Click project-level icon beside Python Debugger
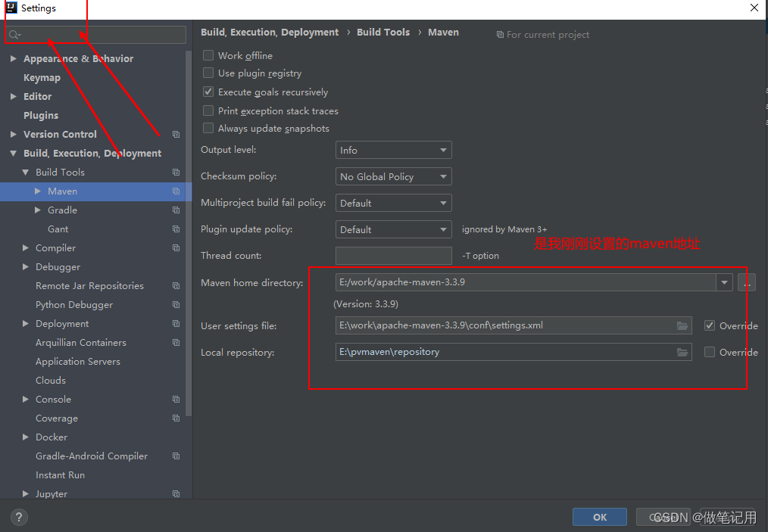 [176, 305]
